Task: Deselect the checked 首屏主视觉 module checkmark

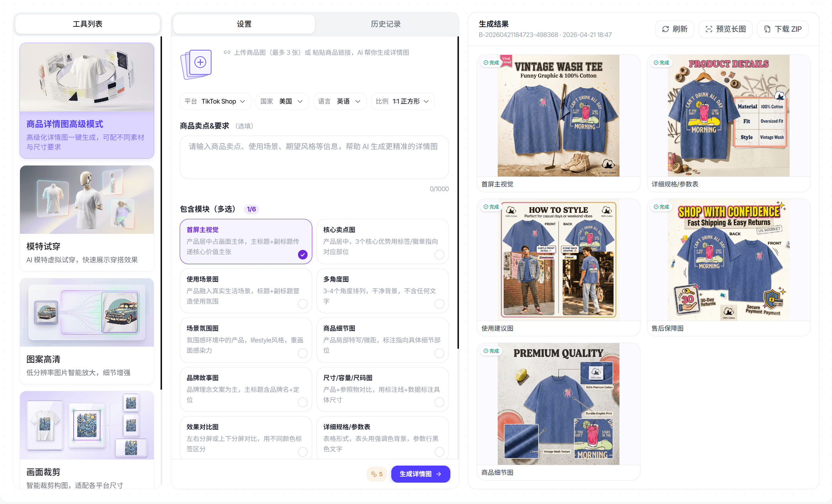Action: pos(303,254)
